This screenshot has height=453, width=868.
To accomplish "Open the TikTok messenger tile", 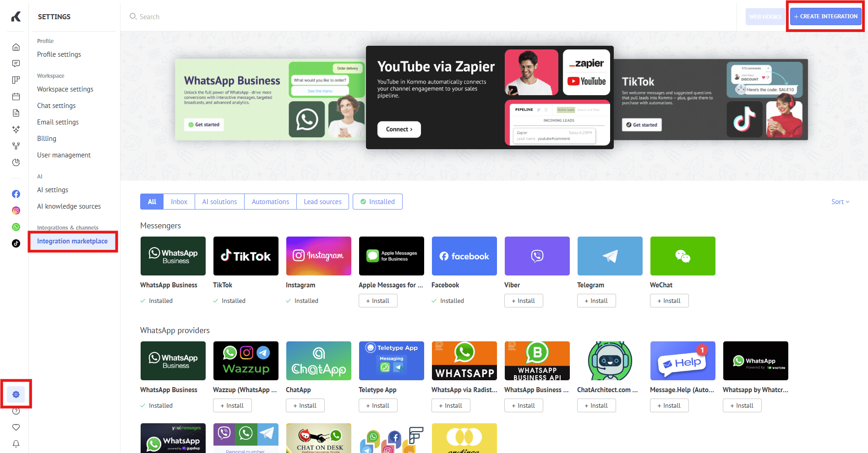I will click(x=246, y=256).
